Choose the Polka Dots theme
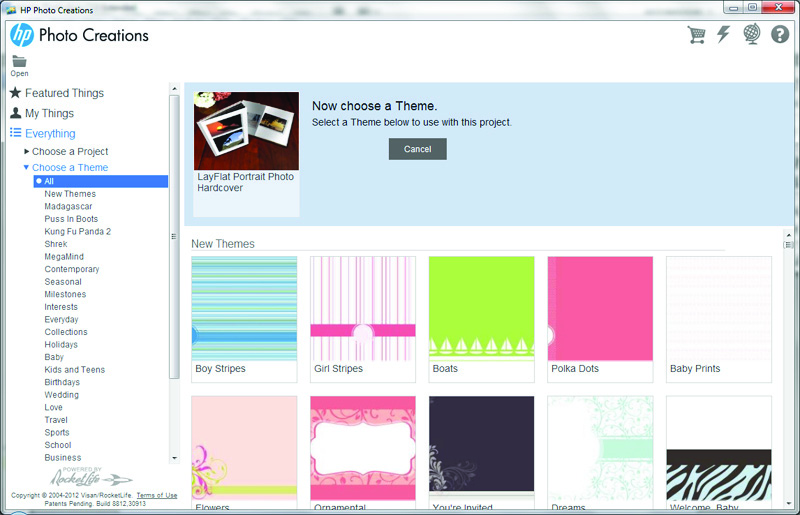Viewport: 800px width, 515px height. 600,319
